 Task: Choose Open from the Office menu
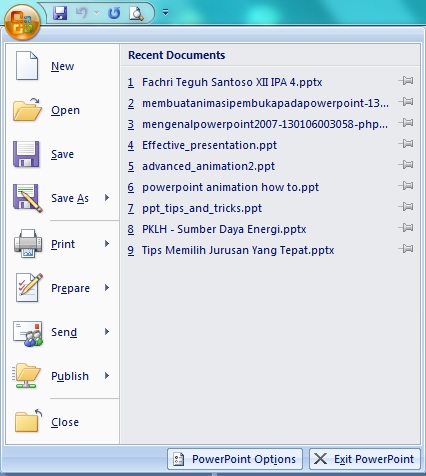[62, 110]
